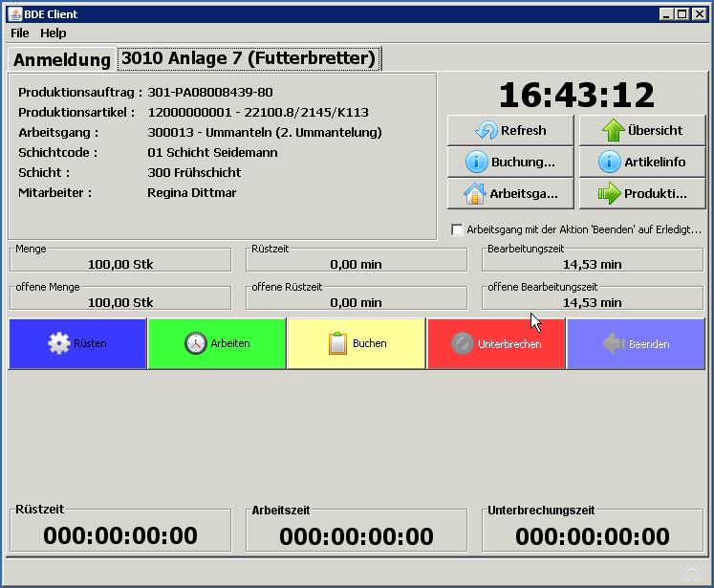
Task: Click the Rüstzeit timer 000:00:00:00
Action: (x=120, y=535)
